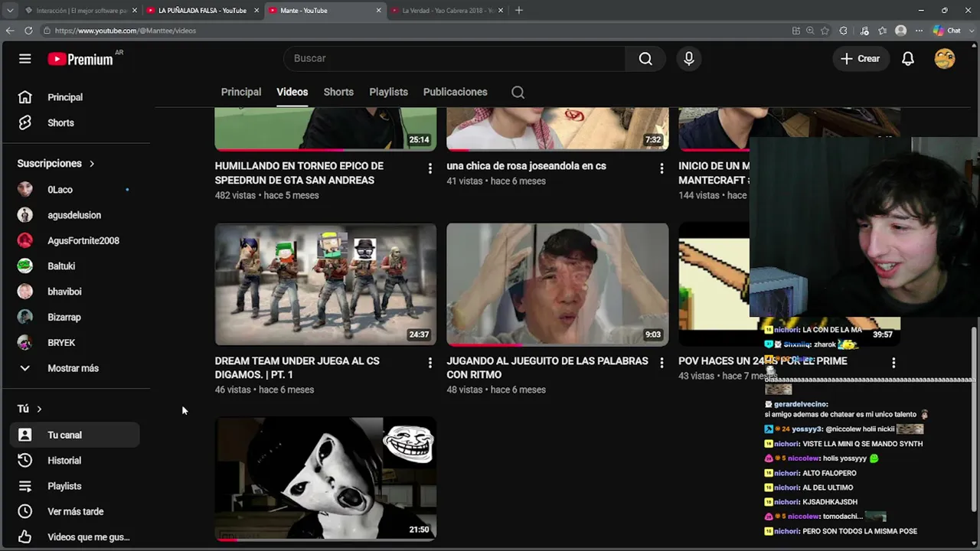Click the Shorts icon in sidebar
Screen dimensions: 980x551
[25, 122]
